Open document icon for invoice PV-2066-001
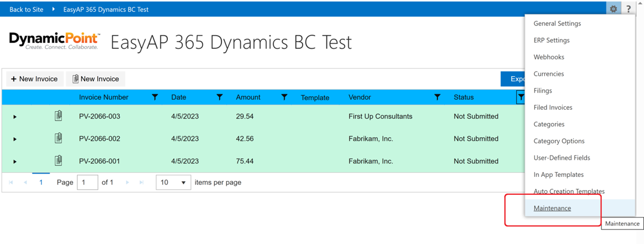The height and width of the screenshot is (244, 644). pos(58,161)
